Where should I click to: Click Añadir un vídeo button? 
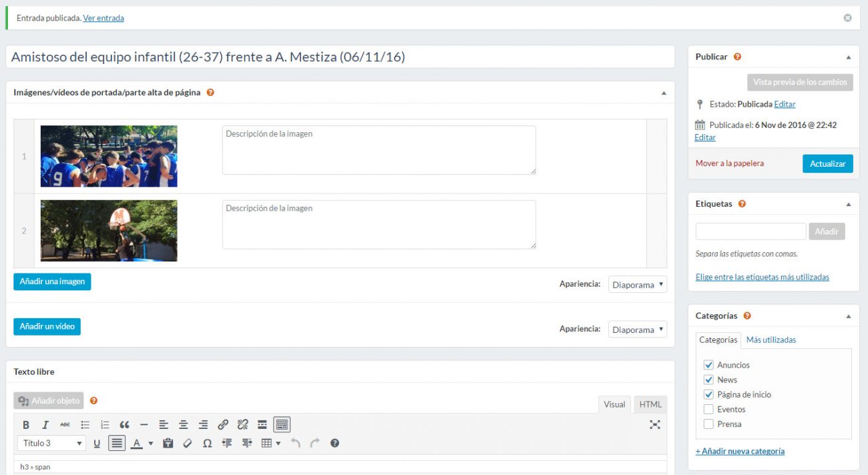click(x=47, y=326)
